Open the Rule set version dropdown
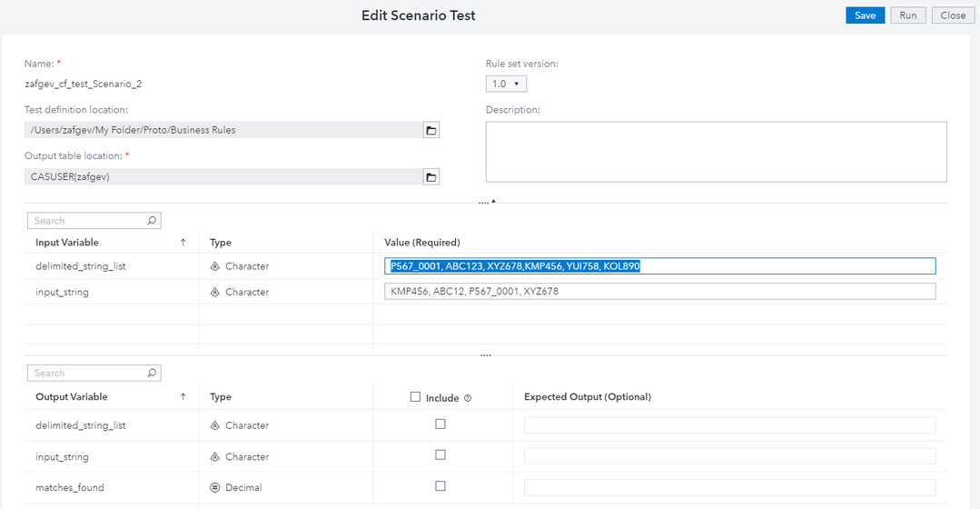This screenshot has width=980, height=509. pyautogui.click(x=506, y=84)
